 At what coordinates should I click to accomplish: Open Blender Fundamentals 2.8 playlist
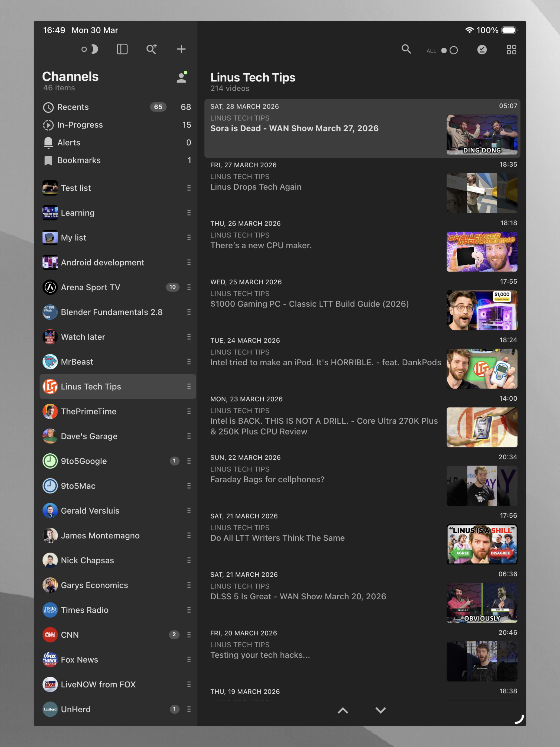(118, 312)
